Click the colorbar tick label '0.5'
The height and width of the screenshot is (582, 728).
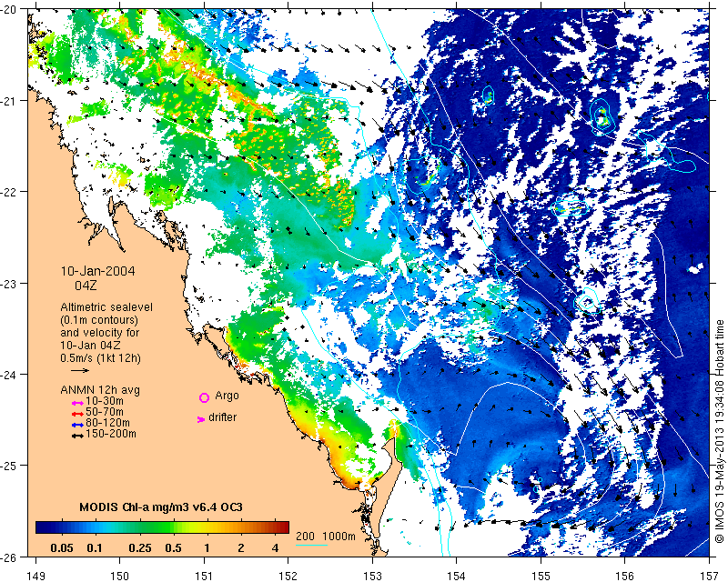tap(174, 548)
